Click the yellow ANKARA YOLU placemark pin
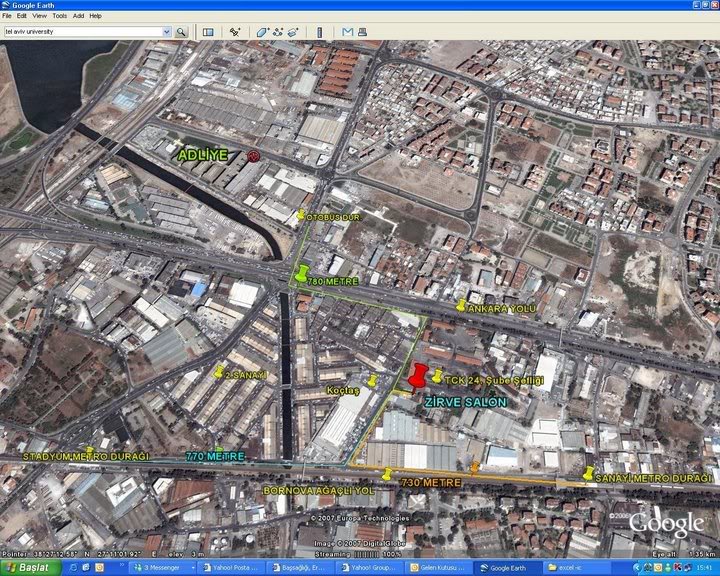 [461, 305]
